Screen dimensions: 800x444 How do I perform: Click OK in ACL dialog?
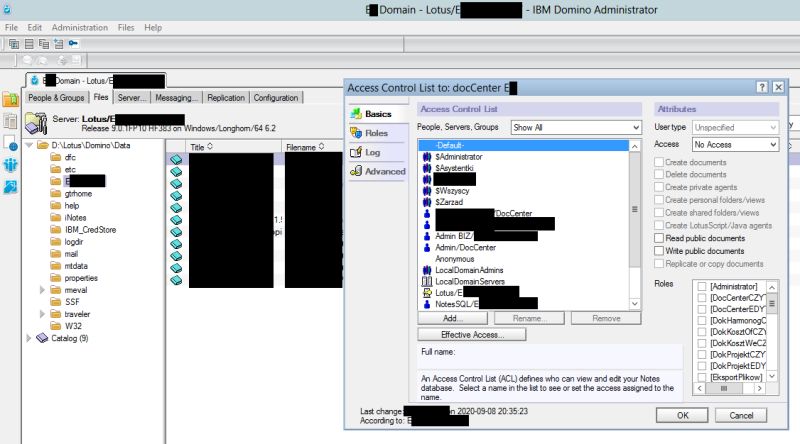(x=682, y=415)
